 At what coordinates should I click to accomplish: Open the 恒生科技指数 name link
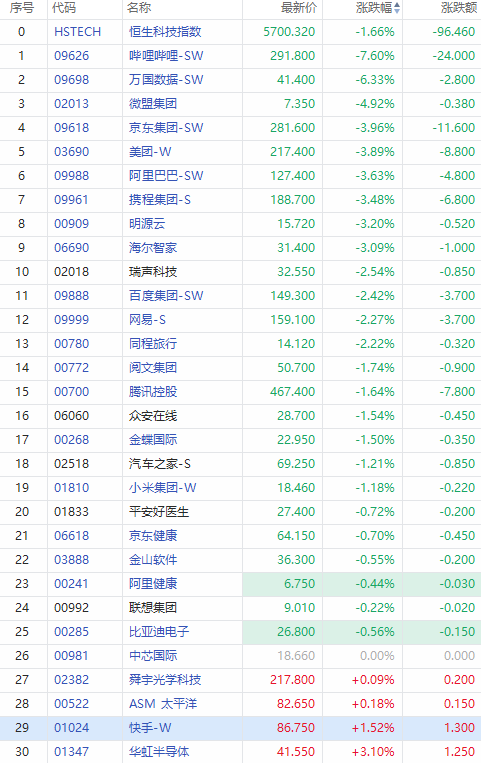(x=165, y=32)
